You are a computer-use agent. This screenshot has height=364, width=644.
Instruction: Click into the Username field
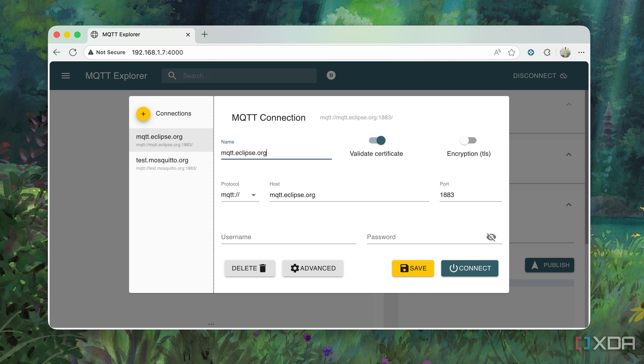pyautogui.click(x=288, y=237)
